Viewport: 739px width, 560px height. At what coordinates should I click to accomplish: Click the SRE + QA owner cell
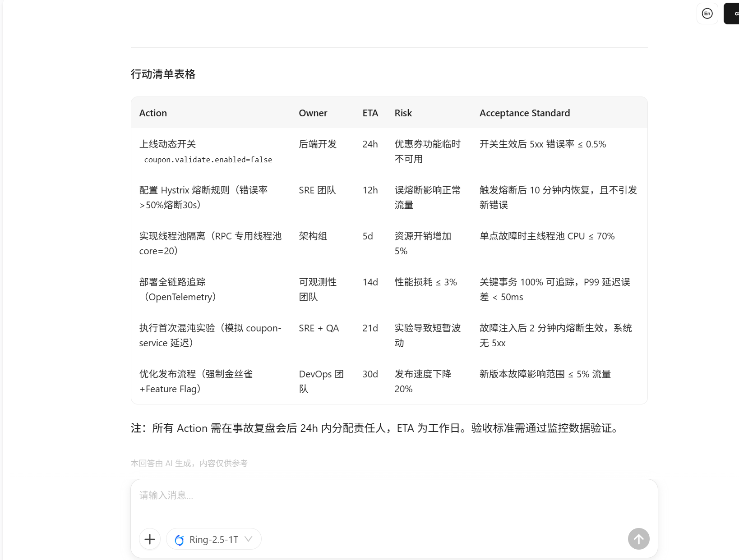click(319, 328)
